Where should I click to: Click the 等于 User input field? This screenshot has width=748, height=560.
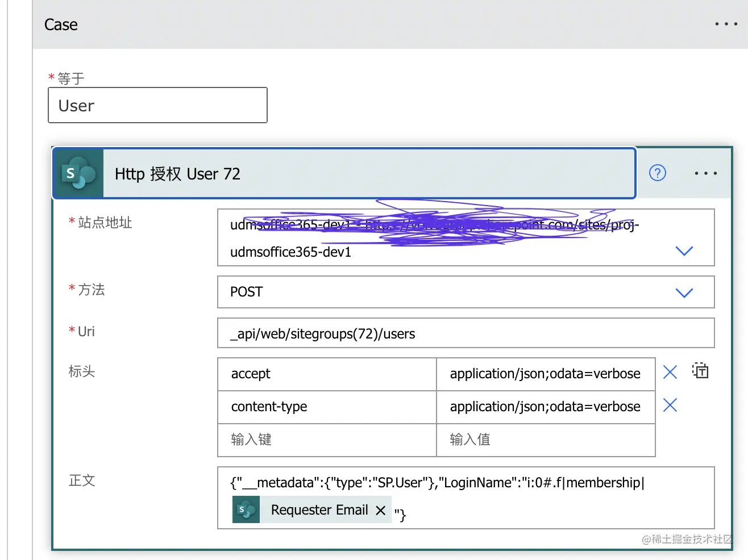pyautogui.click(x=157, y=105)
